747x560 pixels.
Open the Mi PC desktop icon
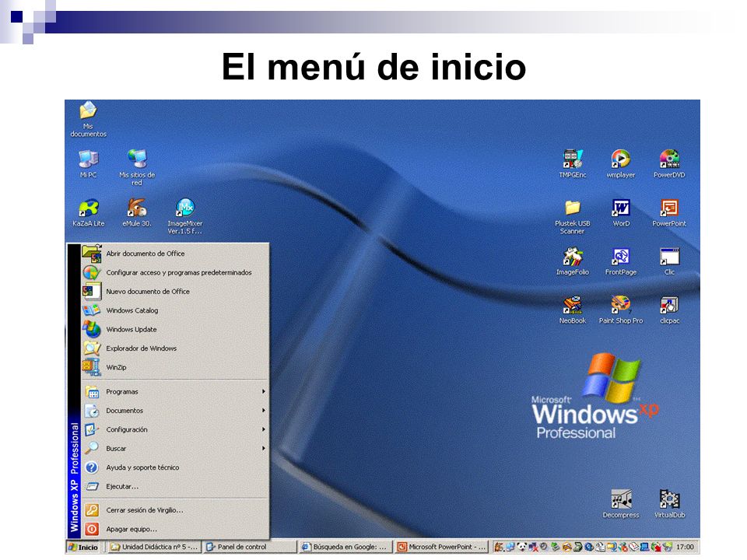tap(88, 164)
